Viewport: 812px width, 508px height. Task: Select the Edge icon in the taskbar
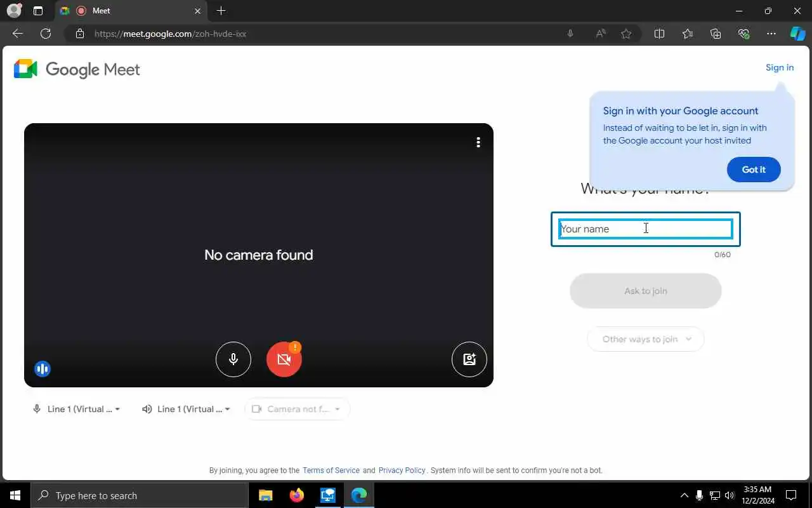click(359, 495)
